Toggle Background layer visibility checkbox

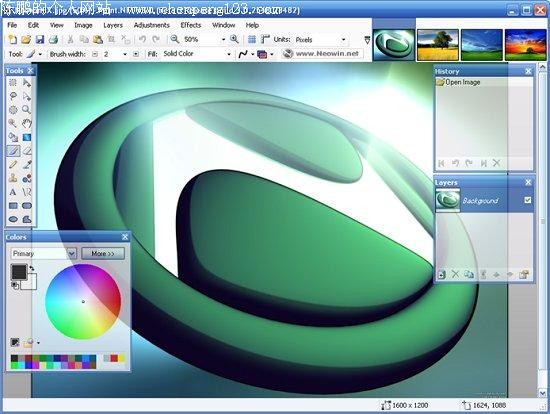tap(528, 200)
